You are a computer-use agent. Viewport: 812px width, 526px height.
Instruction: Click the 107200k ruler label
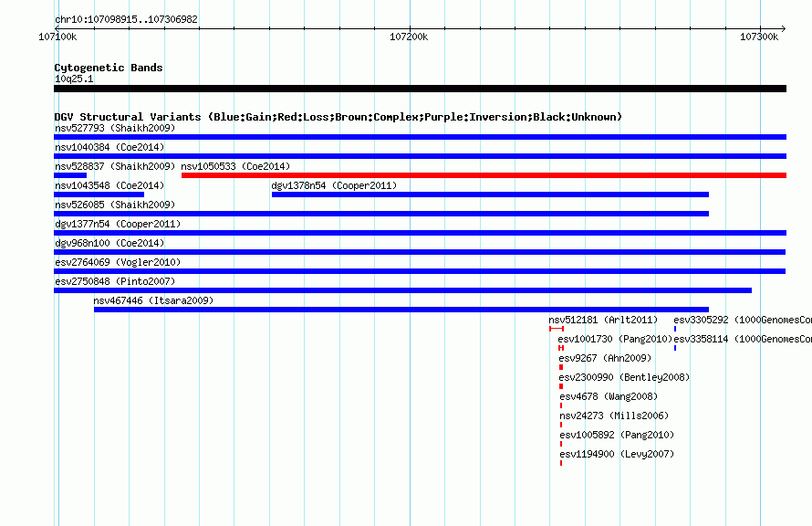pos(409,37)
